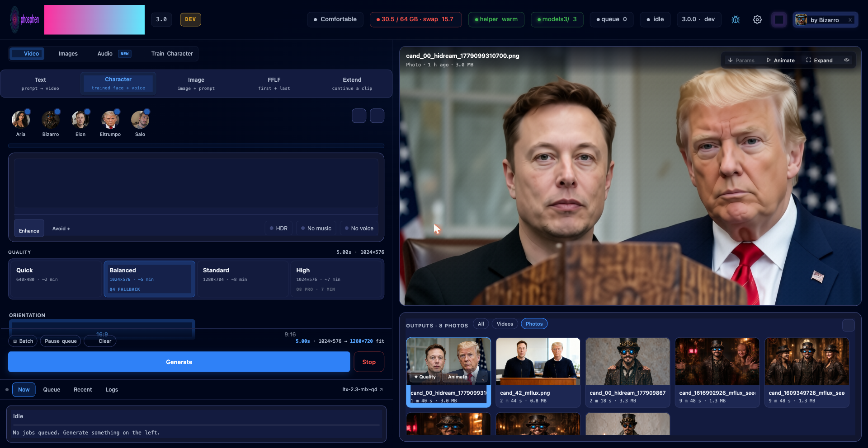
Task: Select the Character trained face mode
Action: pyautogui.click(x=118, y=84)
